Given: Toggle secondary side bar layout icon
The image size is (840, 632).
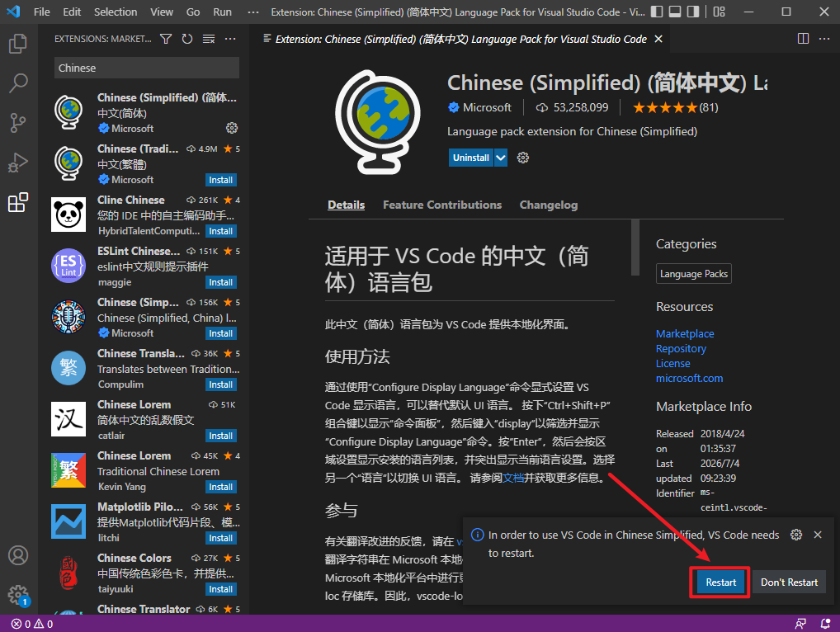Looking at the screenshot, I should [693, 12].
